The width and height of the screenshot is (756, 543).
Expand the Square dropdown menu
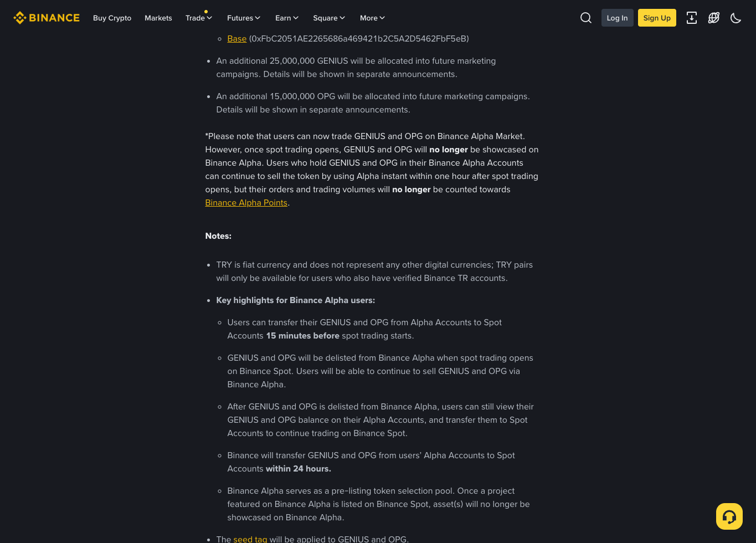point(329,18)
